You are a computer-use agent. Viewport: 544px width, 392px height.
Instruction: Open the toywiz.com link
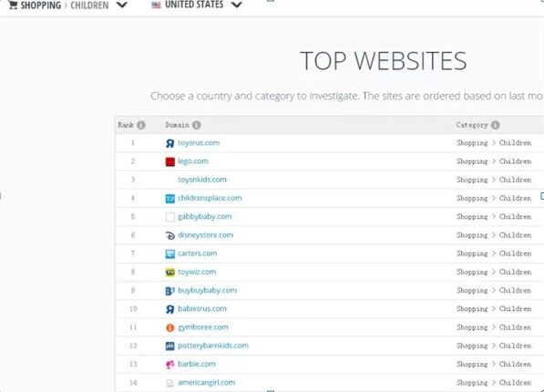pos(197,272)
